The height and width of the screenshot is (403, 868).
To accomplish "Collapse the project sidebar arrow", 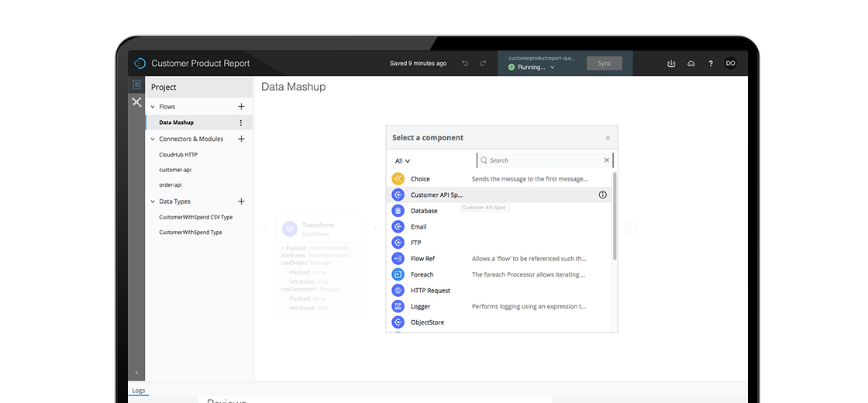I will [136, 373].
